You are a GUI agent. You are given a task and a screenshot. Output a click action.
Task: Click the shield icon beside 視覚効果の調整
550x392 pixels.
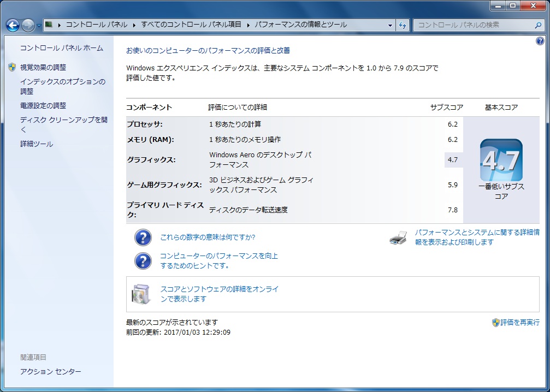click(x=12, y=67)
